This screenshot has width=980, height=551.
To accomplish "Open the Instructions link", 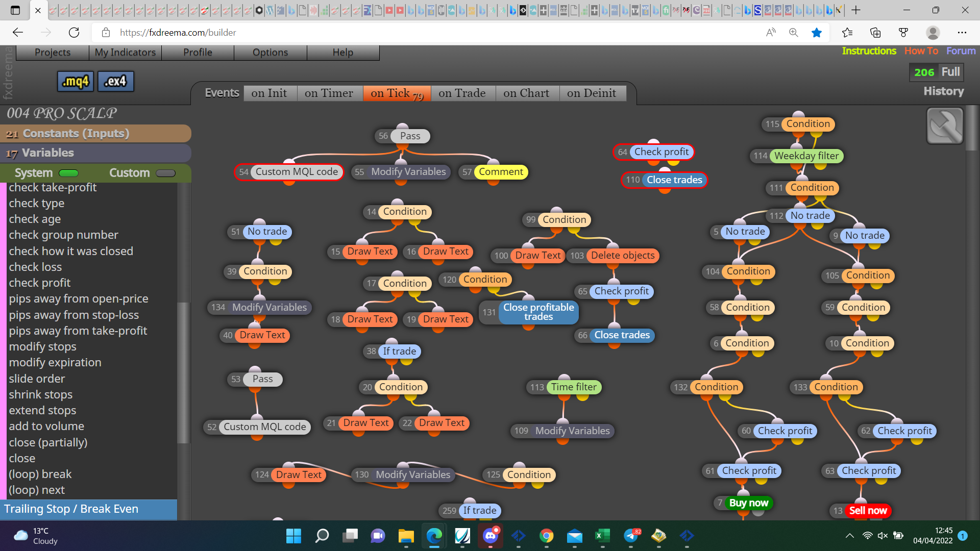I will 869,51.
